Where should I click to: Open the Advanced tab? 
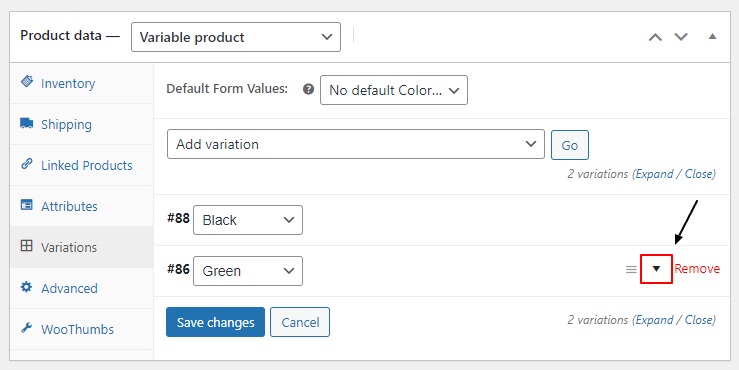(81, 288)
